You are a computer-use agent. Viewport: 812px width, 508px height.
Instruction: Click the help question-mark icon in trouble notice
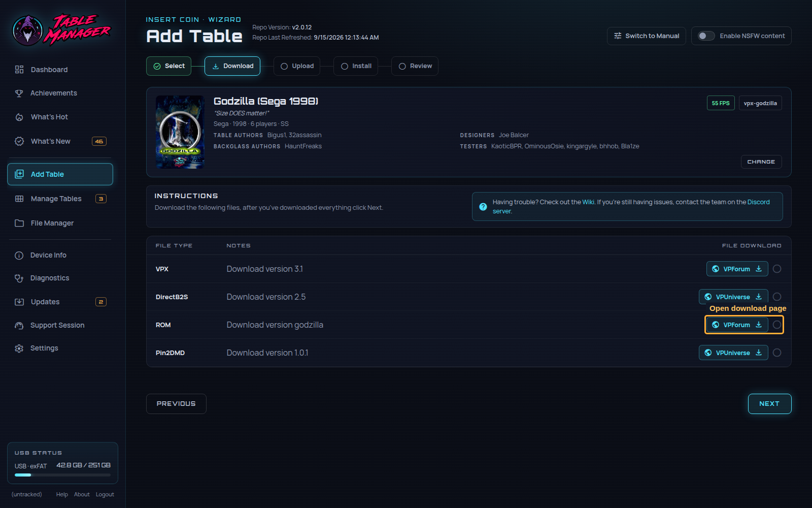click(x=483, y=207)
